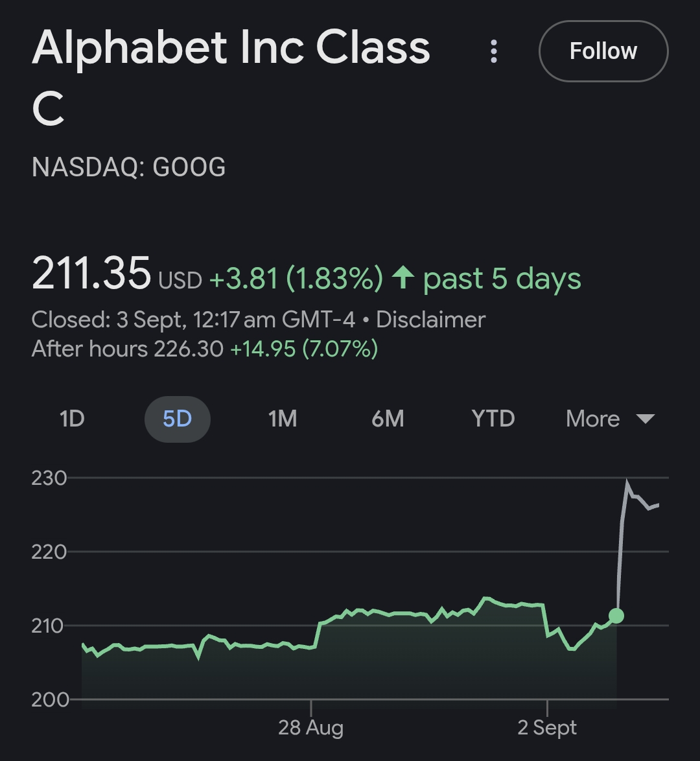Expand the More time ranges dropdown
The width and height of the screenshot is (700, 761).
pos(610,419)
